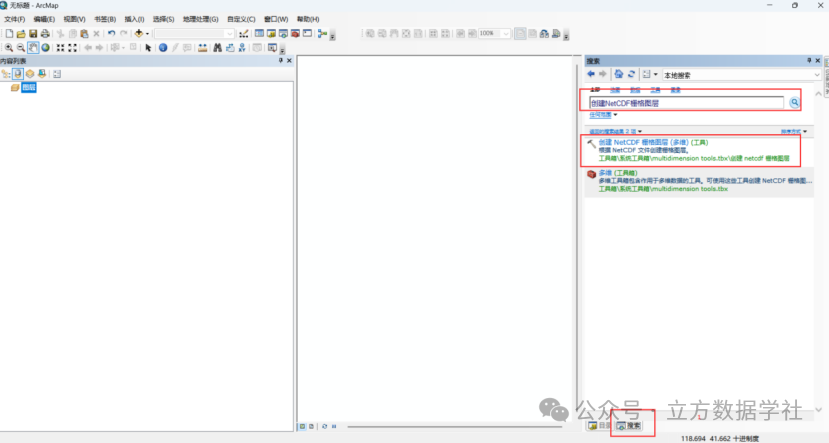Open the 窗口(W) menu

point(276,19)
